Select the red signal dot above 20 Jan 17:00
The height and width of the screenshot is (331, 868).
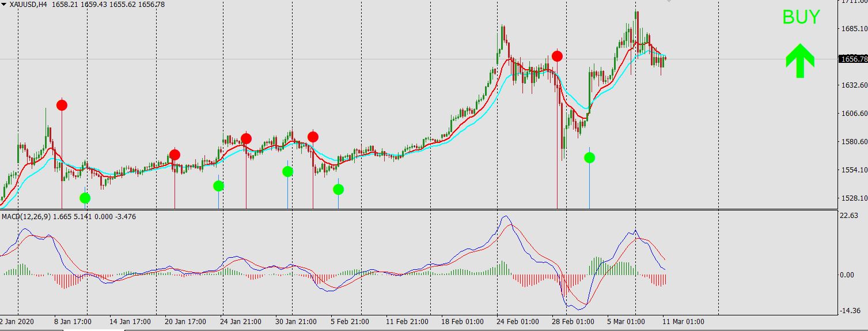(175, 155)
